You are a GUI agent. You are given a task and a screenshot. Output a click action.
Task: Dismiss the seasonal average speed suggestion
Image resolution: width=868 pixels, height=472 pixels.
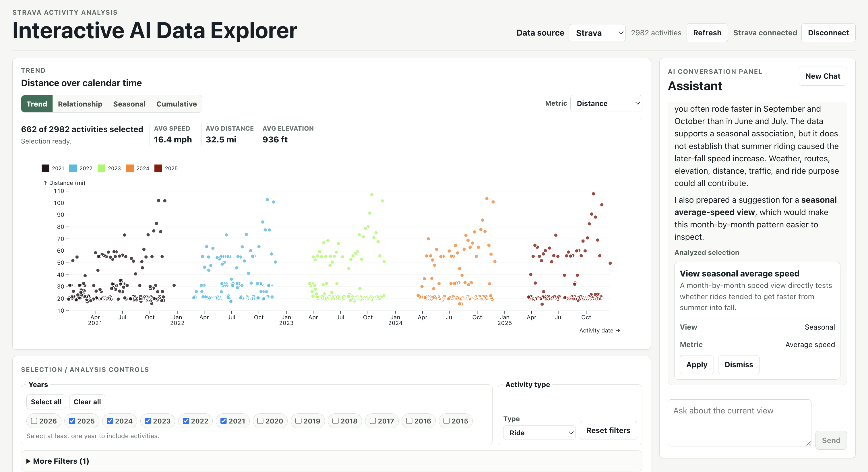739,364
